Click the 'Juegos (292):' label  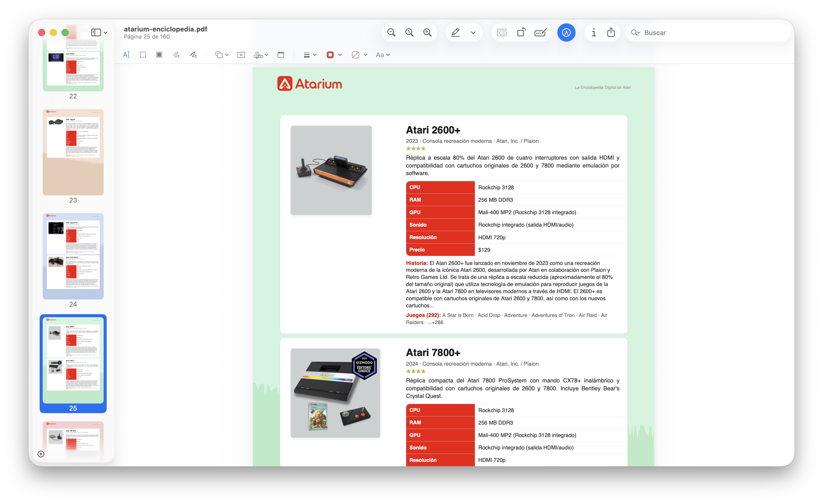[423, 315]
